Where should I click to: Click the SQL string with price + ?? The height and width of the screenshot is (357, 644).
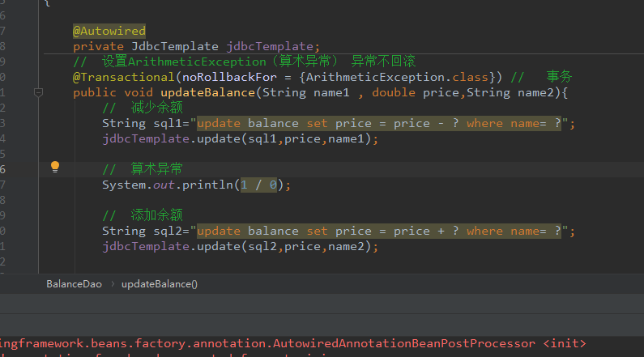click(x=379, y=231)
